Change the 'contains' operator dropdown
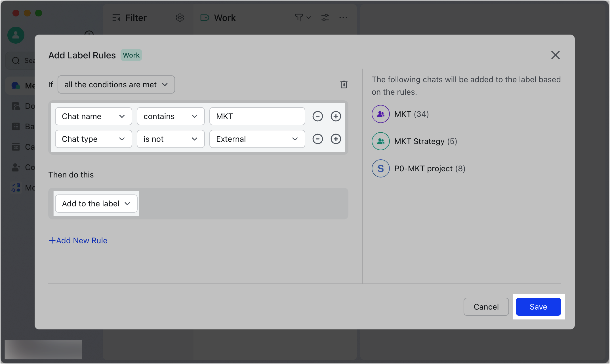Screen dimensions: 610x364 tap(171, 116)
